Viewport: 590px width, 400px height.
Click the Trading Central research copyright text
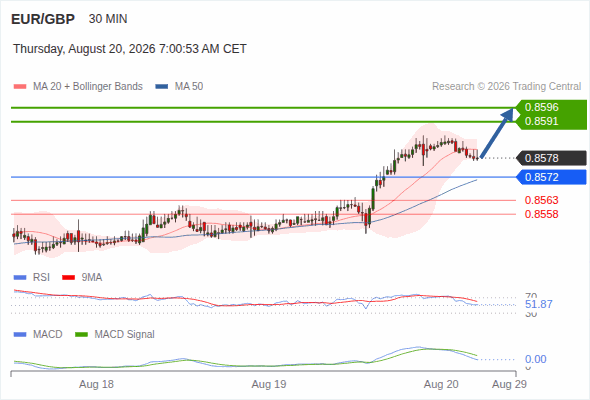pos(506,87)
